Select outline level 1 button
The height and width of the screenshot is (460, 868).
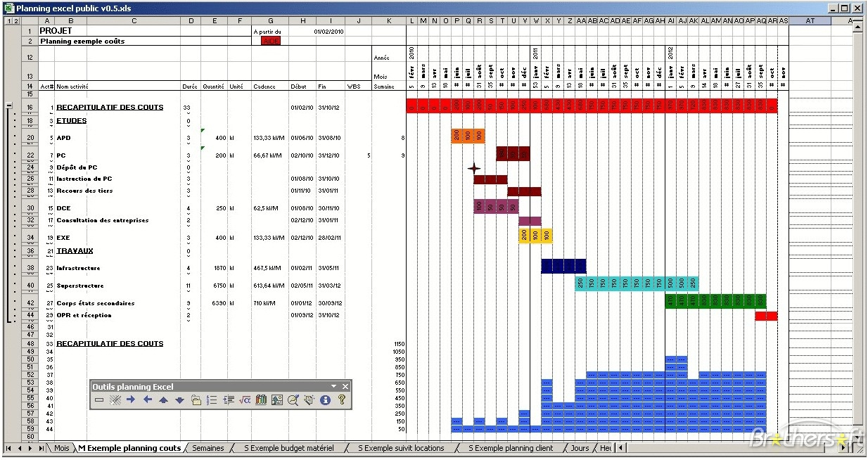pos(8,21)
